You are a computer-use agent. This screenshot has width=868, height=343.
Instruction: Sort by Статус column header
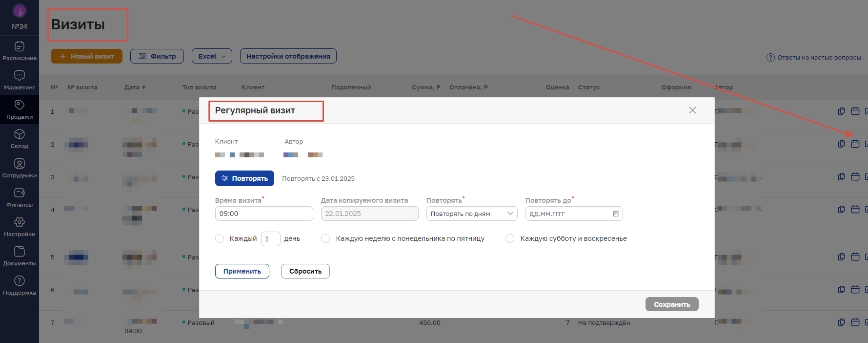coord(589,87)
